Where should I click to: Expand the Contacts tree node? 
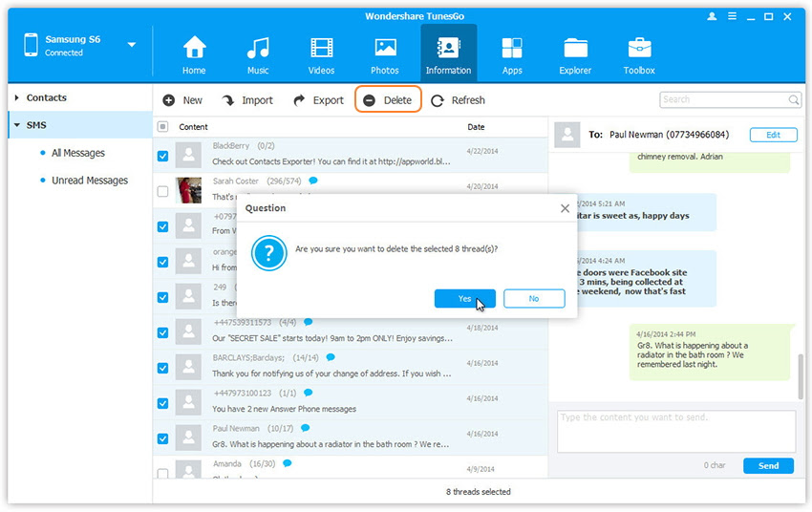pos(16,97)
